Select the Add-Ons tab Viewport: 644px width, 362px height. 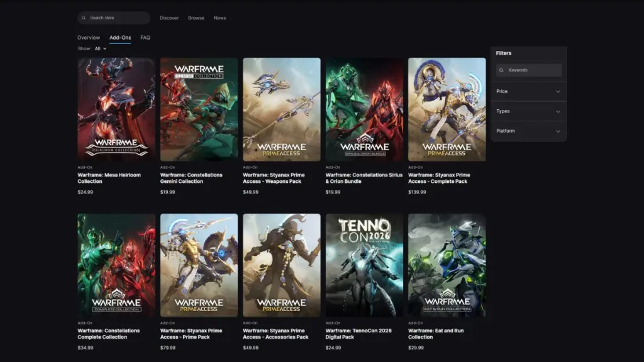click(x=120, y=37)
